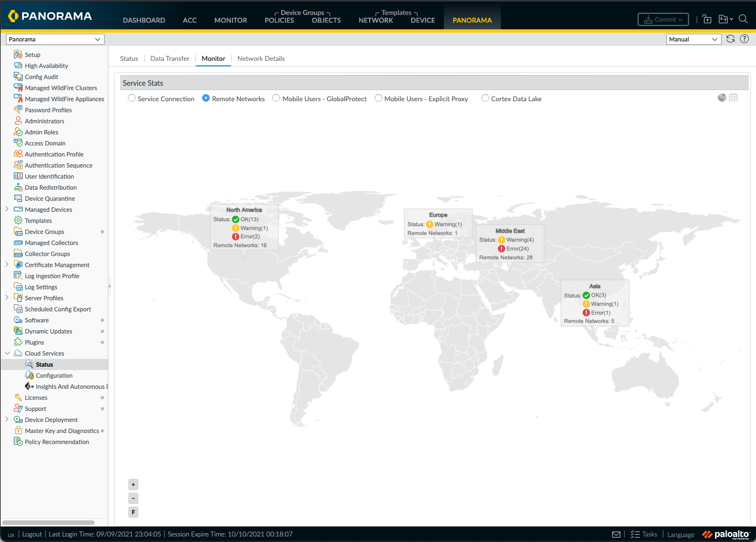Click the Administrators icon
This screenshot has width=756, height=542.
tap(18, 121)
